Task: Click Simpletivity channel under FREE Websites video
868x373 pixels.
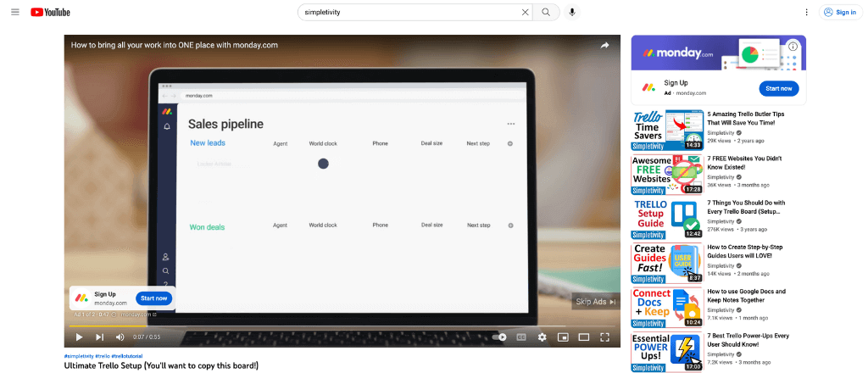Action: 721,177
